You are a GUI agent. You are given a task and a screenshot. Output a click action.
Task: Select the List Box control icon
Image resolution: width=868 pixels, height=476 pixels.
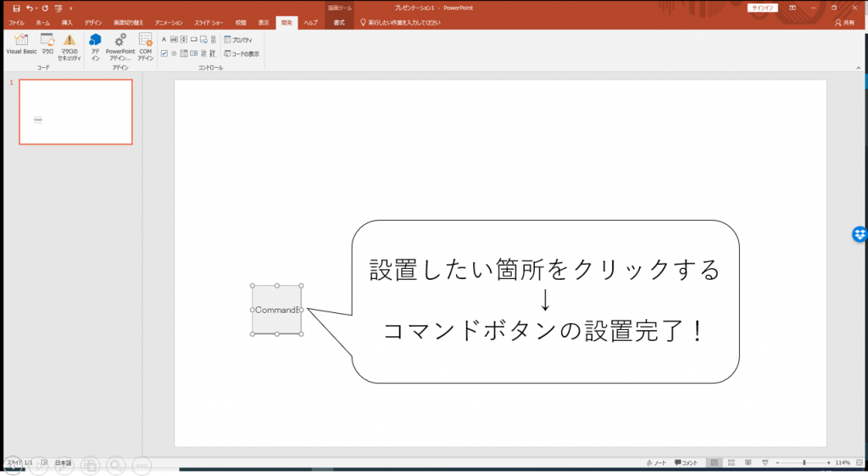[x=194, y=53]
